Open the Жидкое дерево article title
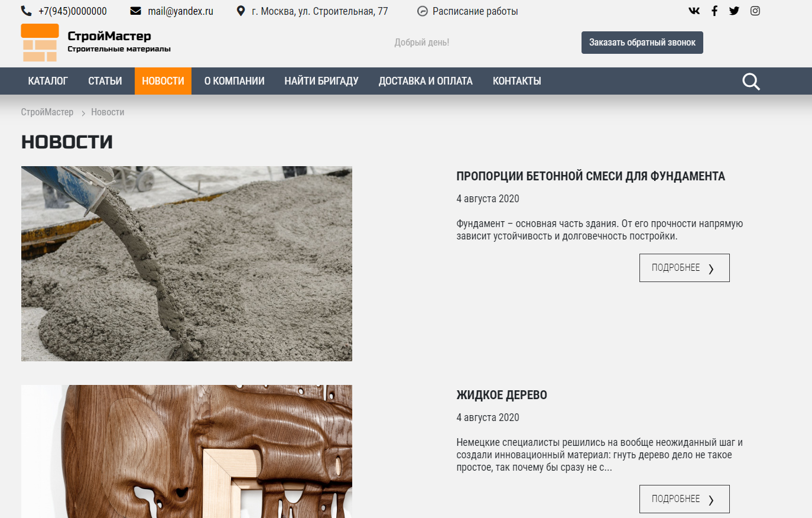Image resolution: width=812 pixels, height=518 pixels. click(502, 395)
